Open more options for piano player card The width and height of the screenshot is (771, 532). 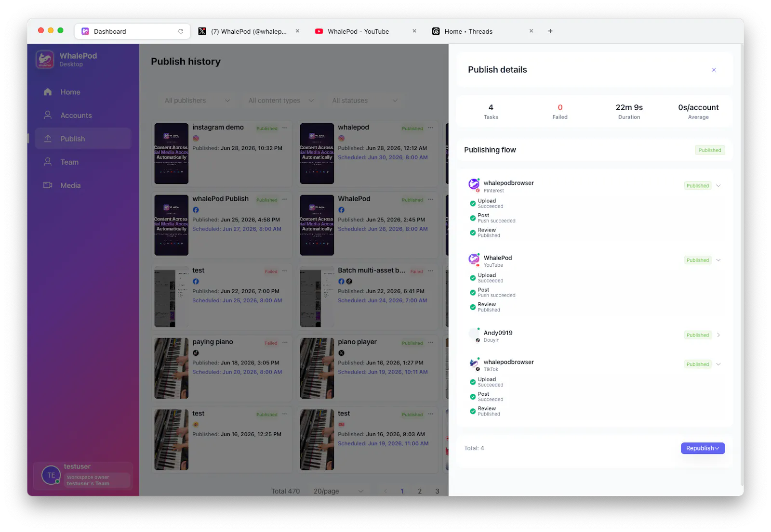[430, 343]
